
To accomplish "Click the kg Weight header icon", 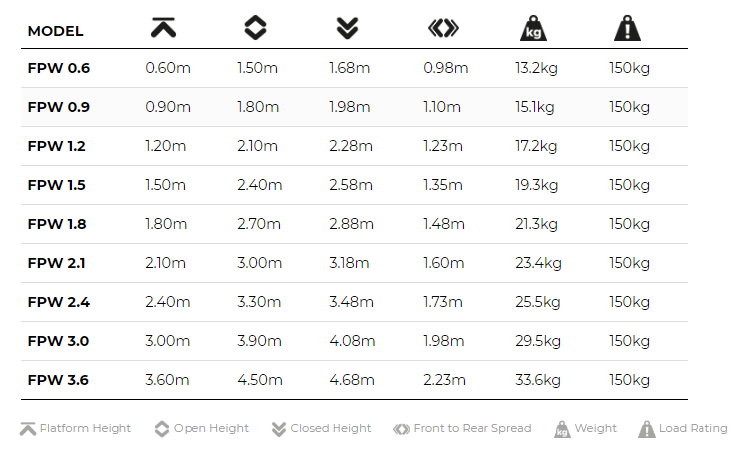I will [533, 28].
